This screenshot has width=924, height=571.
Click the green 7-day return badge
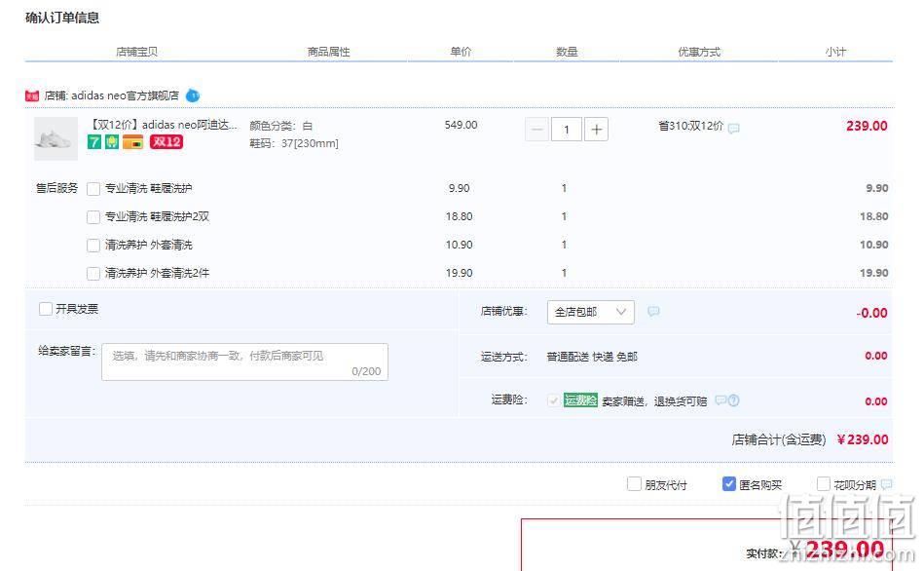tap(94, 141)
